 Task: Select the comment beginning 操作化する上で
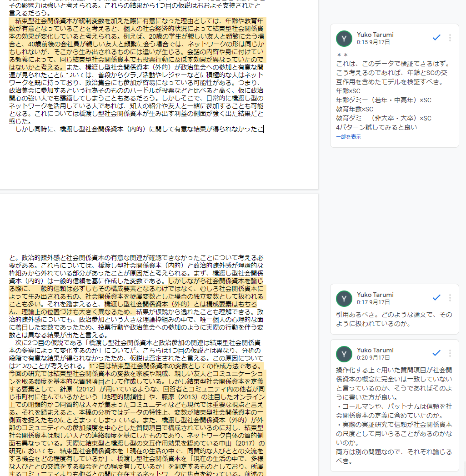click(x=394, y=415)
